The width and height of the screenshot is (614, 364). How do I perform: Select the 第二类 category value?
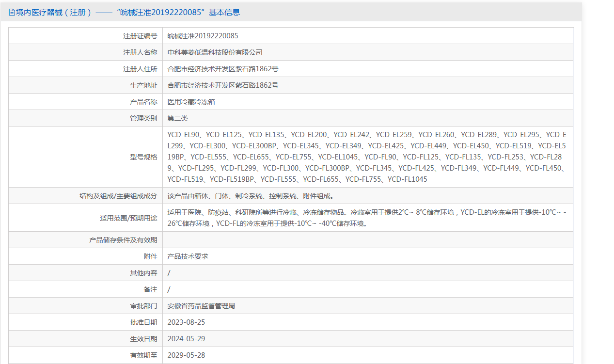pos(177,118)
